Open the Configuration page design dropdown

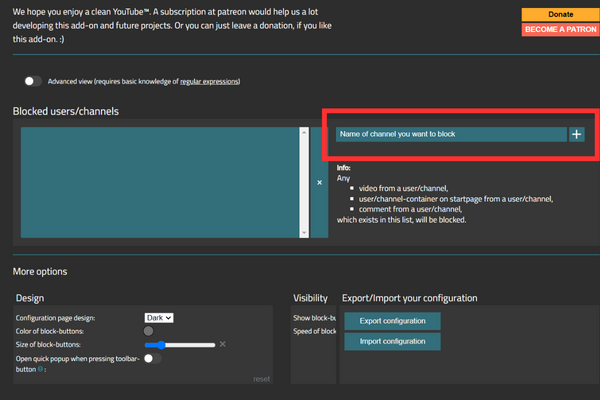click(160, 317)
